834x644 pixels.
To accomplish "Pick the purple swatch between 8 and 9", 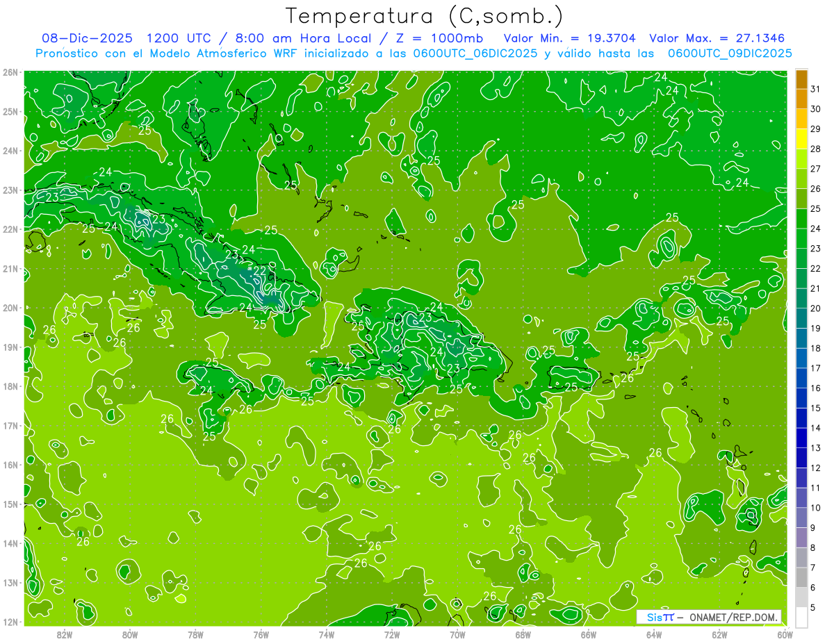I will tap(801, 538).
